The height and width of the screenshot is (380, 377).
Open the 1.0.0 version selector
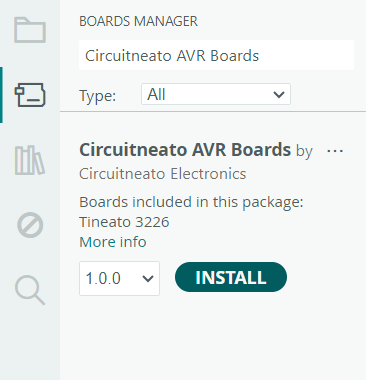119,278
